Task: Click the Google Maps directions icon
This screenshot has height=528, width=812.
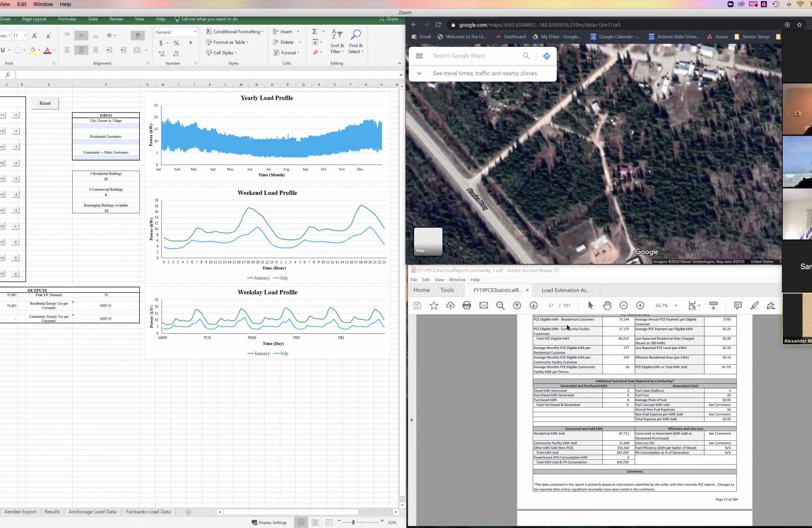Action: (x=546, y=56)
